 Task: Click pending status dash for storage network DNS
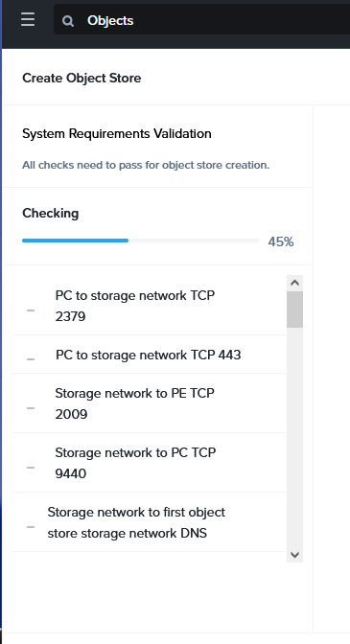pyautogui.click(x=31, y=527)
